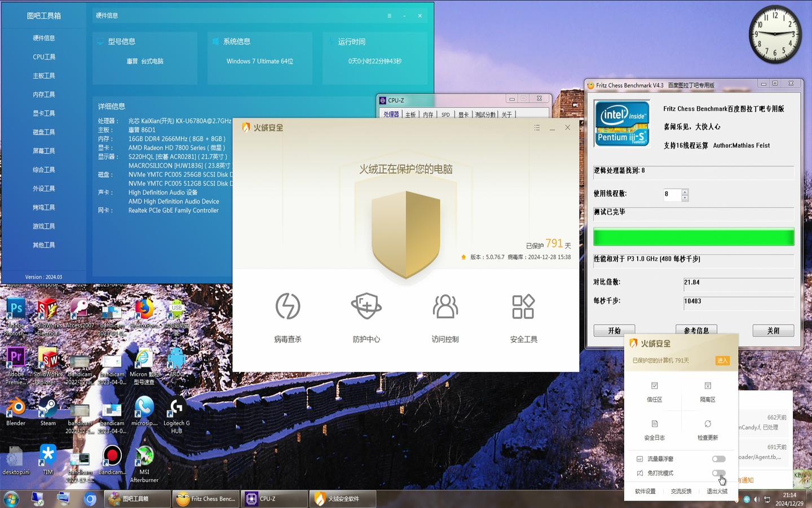The image size is (812, 508).
Task: Switch to 处理器 tab in CPU-Z
Action: pyautogui.click(x=391, y=115)
